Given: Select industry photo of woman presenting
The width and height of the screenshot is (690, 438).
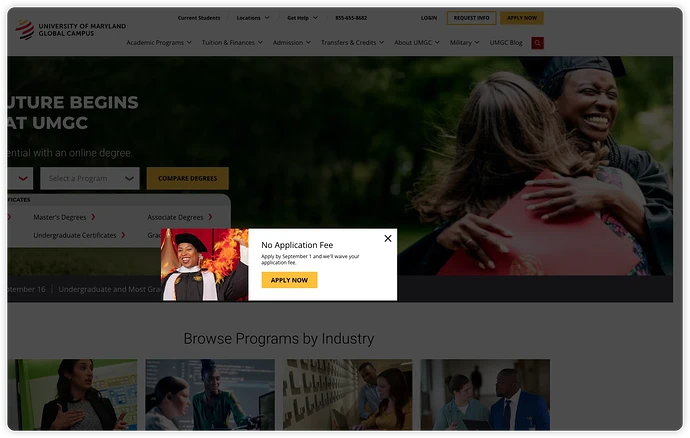Looking at the screenshot, I should [72, 394].
